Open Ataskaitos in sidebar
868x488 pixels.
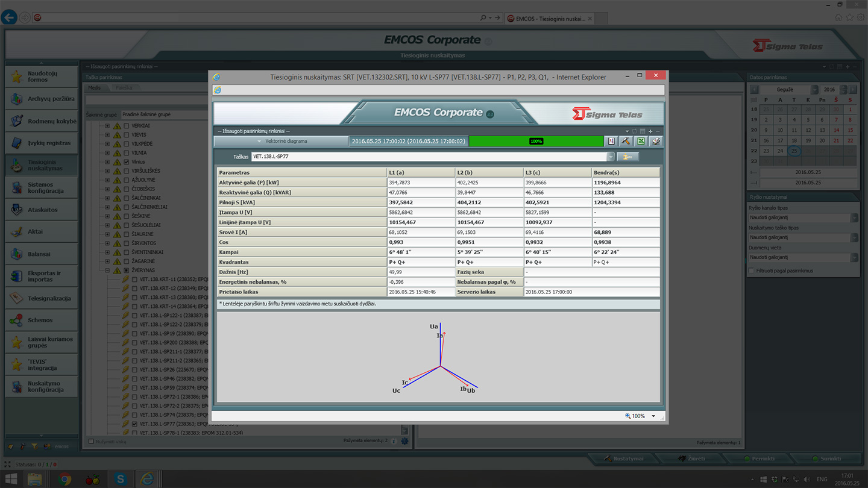click(42, 210)
